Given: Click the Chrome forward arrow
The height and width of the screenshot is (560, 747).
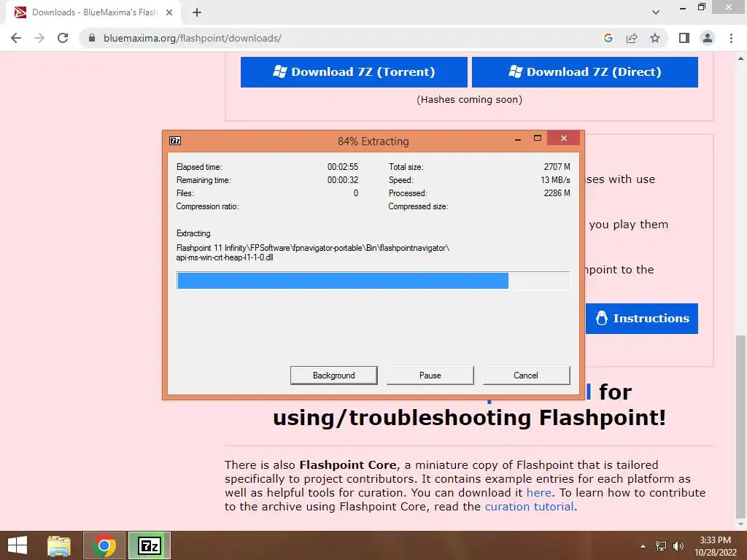Looking at the screenshot, I should click(x=39, y=38).
